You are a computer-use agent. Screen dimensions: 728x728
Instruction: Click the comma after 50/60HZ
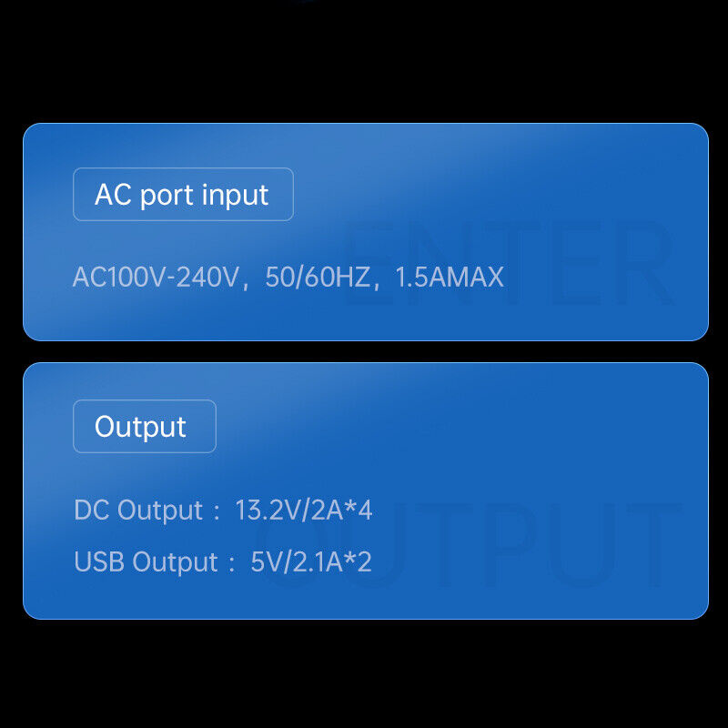click(x=376, y=282)
